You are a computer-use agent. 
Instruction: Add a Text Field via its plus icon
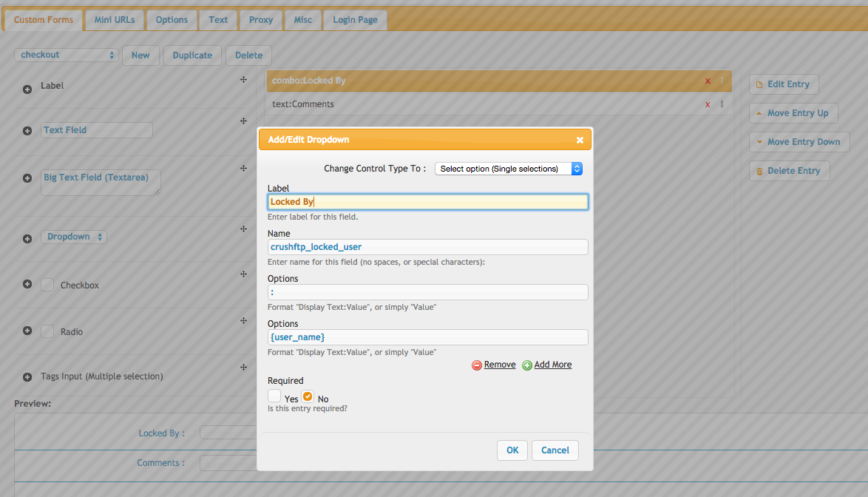[x=27, y=131]
